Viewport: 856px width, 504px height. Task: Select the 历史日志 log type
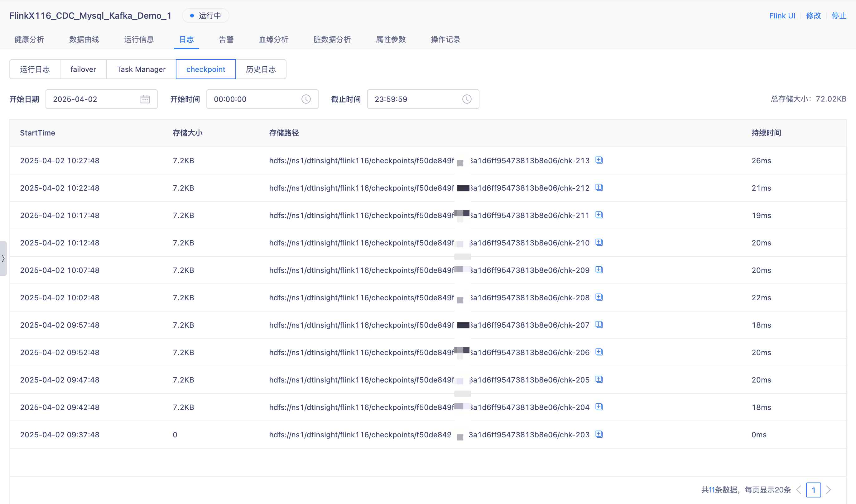pyautogui.click(x=261, y=69)
